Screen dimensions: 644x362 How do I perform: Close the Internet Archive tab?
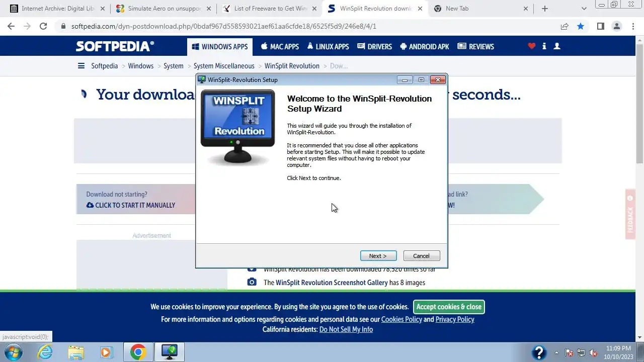coord(103,9)
